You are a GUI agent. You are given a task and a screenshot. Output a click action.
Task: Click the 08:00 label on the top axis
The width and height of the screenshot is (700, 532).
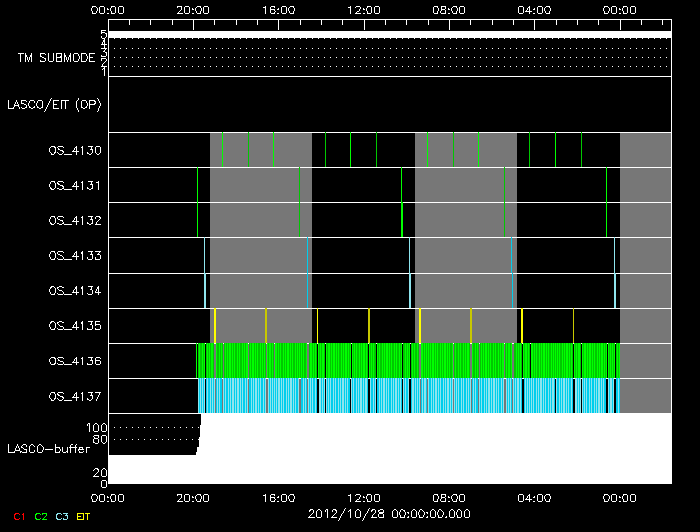449,10
